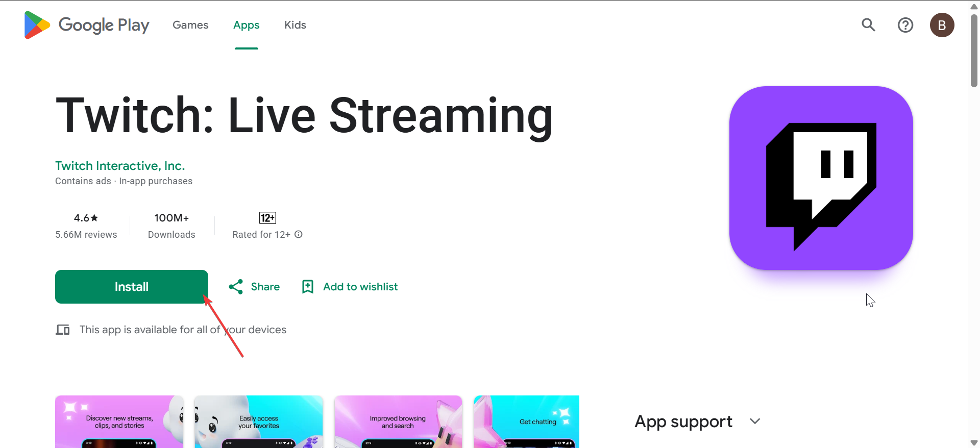Open the Improved browsing and search screenshot
The height and width of the screenshot is (448, 980).
coord(398,421)
